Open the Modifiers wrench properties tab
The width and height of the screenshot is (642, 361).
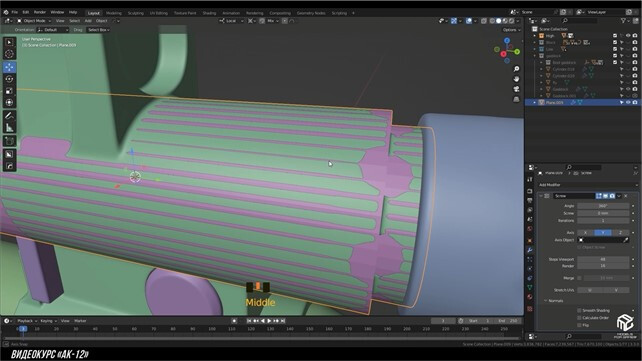coord(530,250)
